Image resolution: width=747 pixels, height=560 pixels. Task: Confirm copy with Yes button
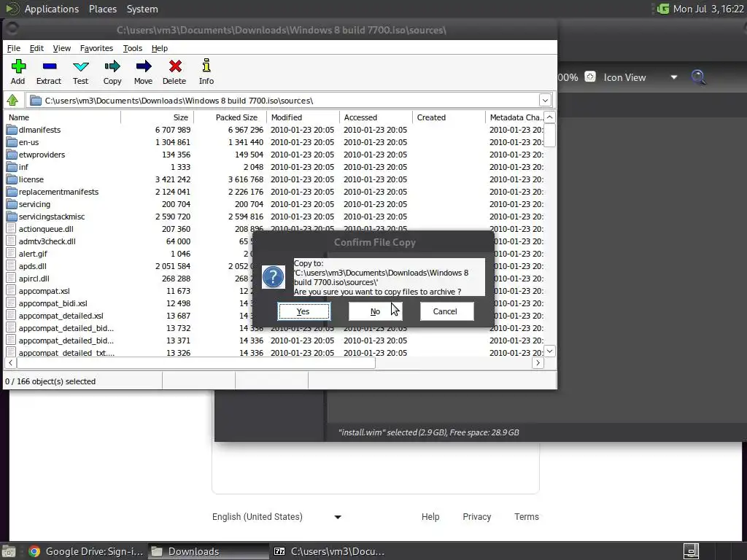(304, 311)
